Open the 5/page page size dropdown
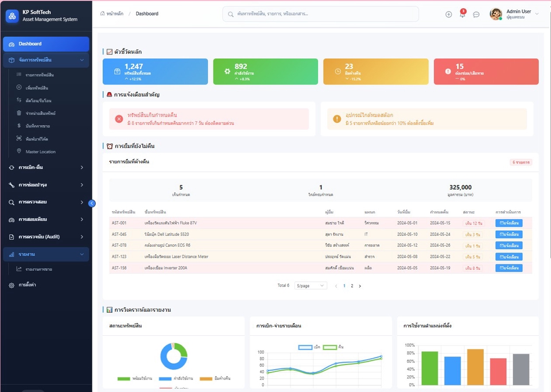 pos(310,285)
